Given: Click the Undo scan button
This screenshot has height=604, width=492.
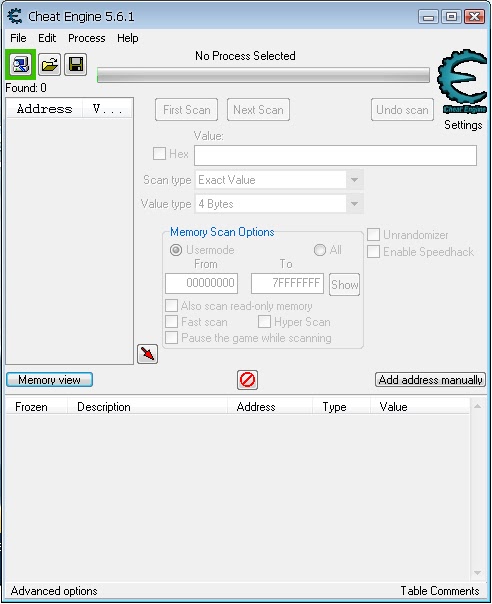Looking at the screenshot, I should tap(402, 110).
